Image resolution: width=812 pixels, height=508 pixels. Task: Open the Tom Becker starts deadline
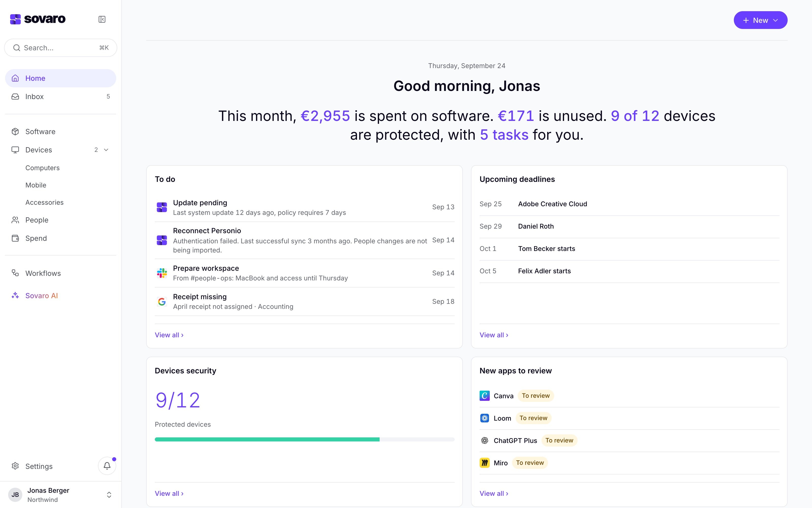629,249
